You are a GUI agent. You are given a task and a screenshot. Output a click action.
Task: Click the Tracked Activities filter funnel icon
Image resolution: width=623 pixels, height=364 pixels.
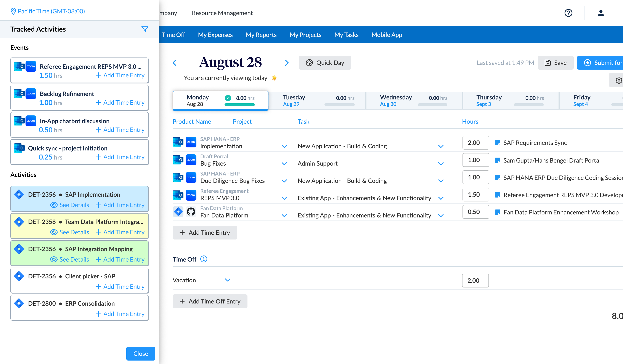(x=145, y=29)
